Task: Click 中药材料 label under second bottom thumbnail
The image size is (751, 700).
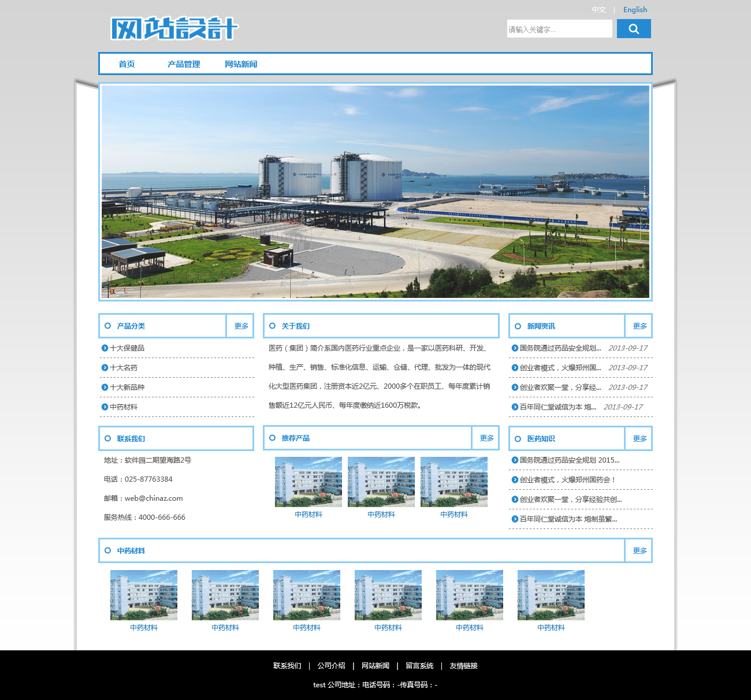Action: tap(225, 627)
